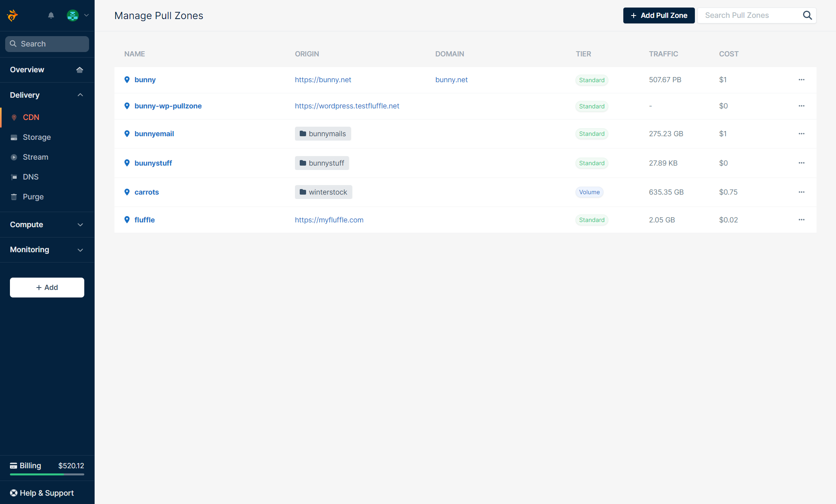Expand the Compute section

(80, 225)
